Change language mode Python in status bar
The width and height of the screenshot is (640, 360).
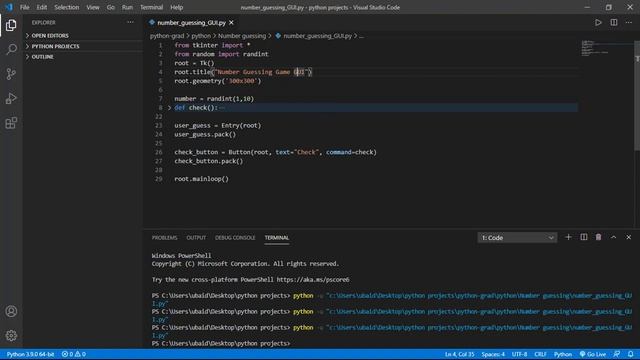click(x=562, y=354)
